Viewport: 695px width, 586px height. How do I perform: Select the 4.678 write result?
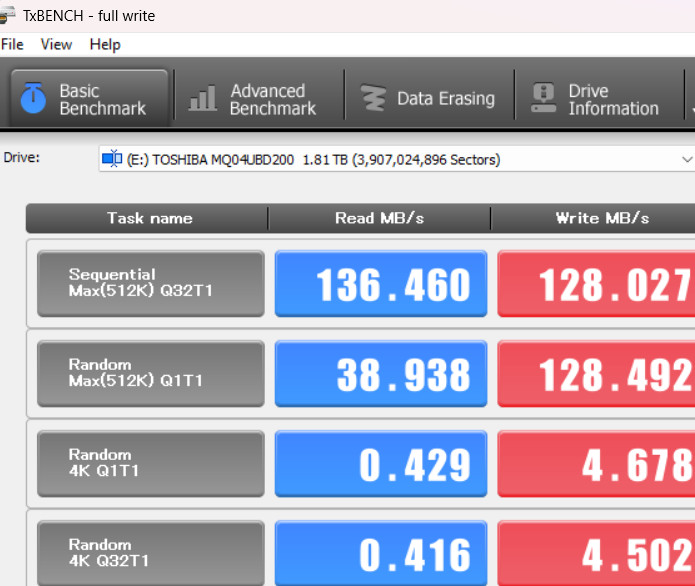[x=596, y=464]
